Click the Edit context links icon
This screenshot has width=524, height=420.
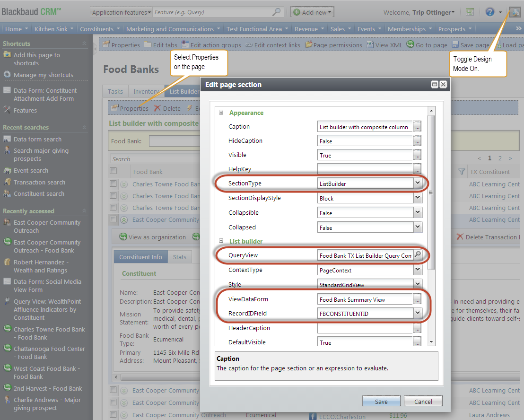pos(249,45)
